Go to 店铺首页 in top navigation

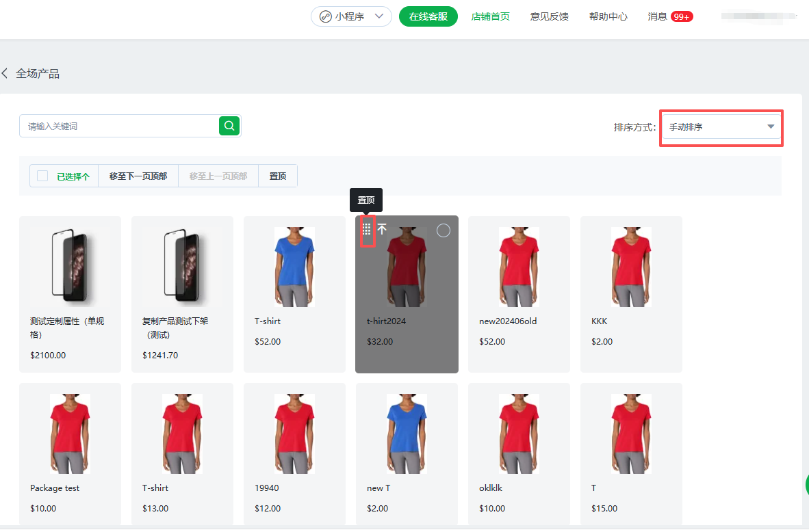click(x=490, y=16)
